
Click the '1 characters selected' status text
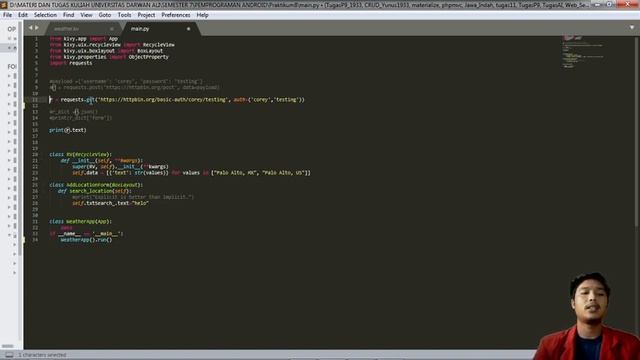point(42,355)
